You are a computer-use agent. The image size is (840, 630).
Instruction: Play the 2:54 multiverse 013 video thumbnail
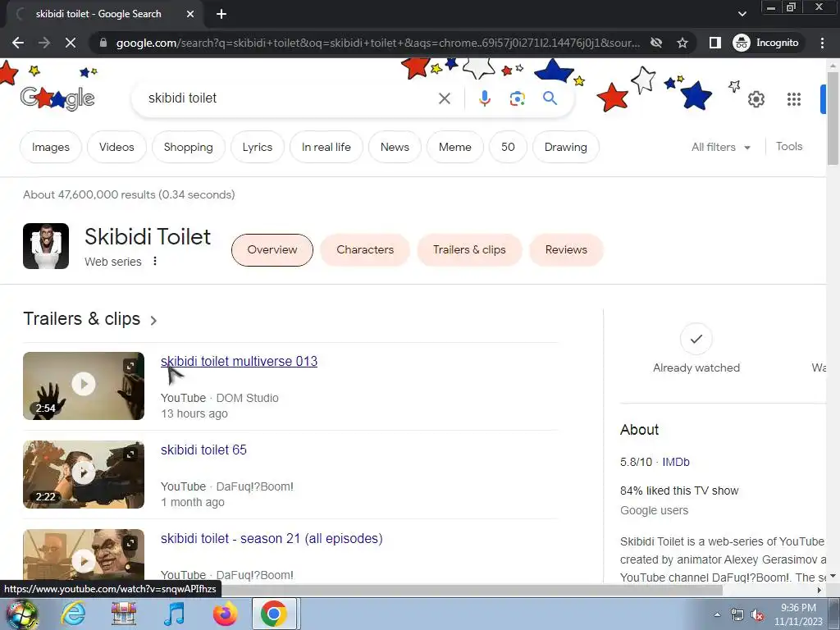pyautogui.click(x=84, y=386)
